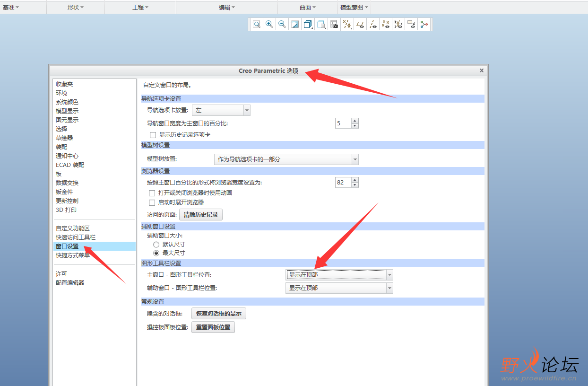Increase navigation window width percentage
Viewport: 588px width, 386px height.
[x=355, y=121]
